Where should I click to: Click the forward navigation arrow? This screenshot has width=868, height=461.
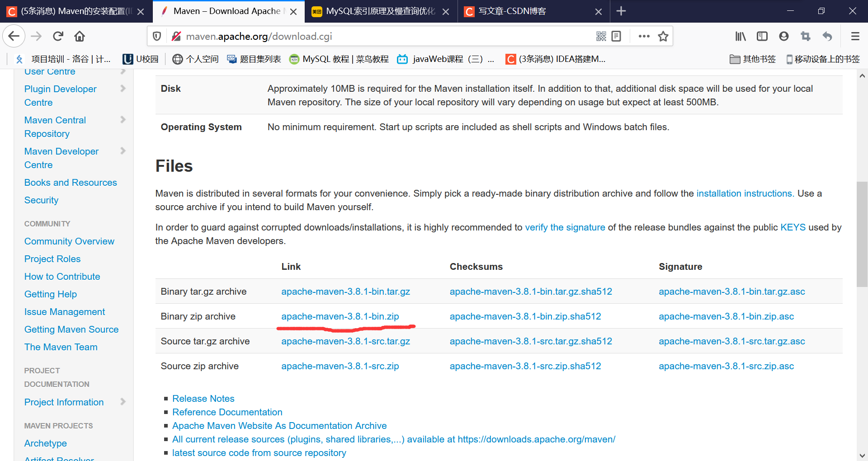pos(36,36)
